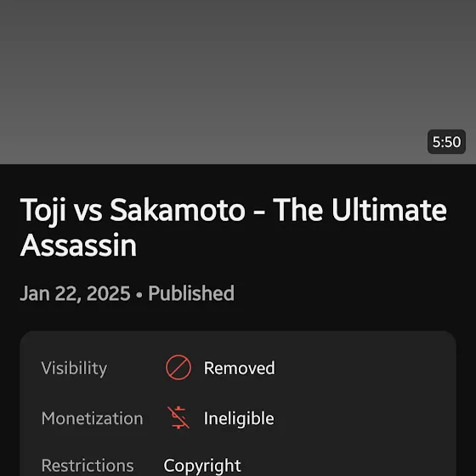Open the grey video thumbnail
The image size is (476, 476).
tap(238, 82)
